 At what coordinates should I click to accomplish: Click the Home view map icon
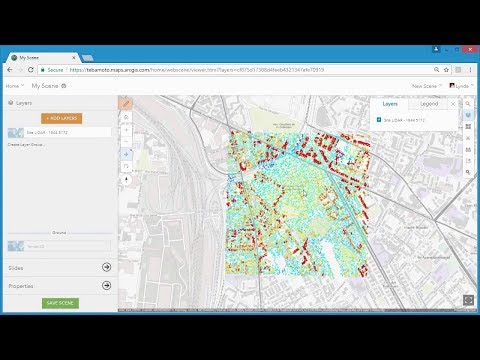coord(126,117)
